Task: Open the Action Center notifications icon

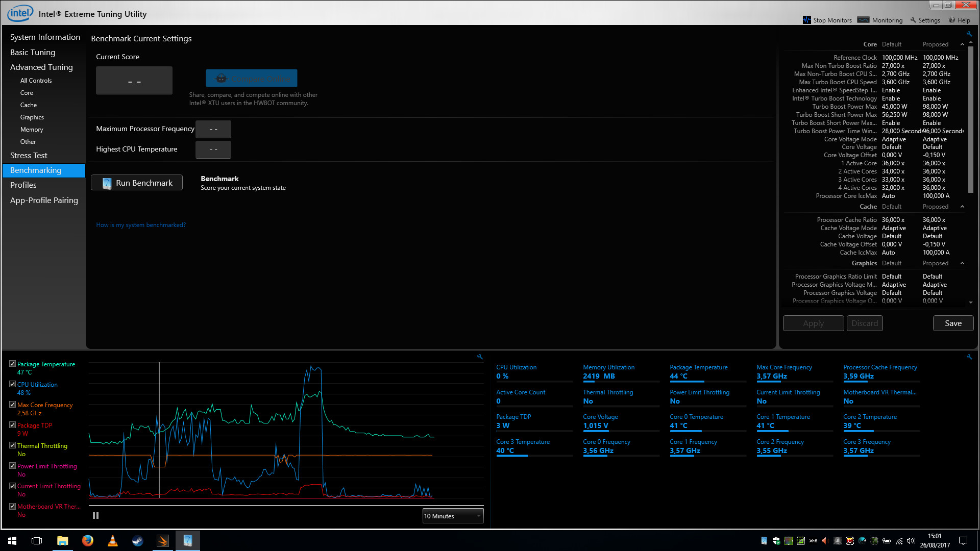Action: (963, 541)
